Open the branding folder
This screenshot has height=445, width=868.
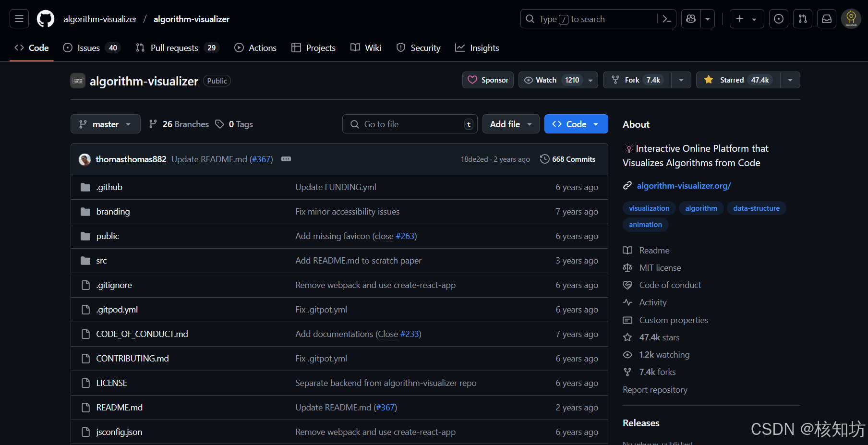click(x=113, y=211)
